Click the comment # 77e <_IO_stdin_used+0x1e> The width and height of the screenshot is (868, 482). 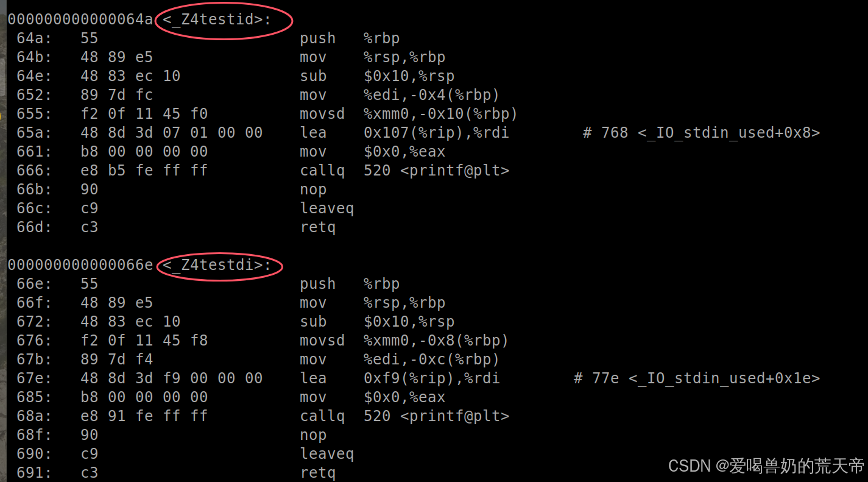click(697, 378)
